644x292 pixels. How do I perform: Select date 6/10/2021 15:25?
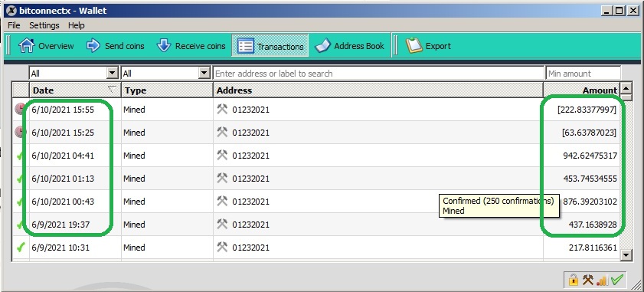[63, 133]
